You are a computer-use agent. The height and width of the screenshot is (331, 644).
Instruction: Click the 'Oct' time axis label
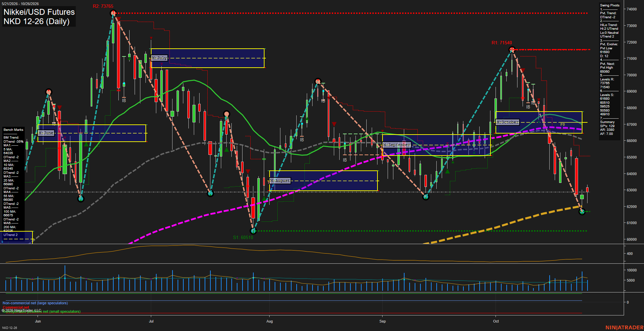[496, 321]
